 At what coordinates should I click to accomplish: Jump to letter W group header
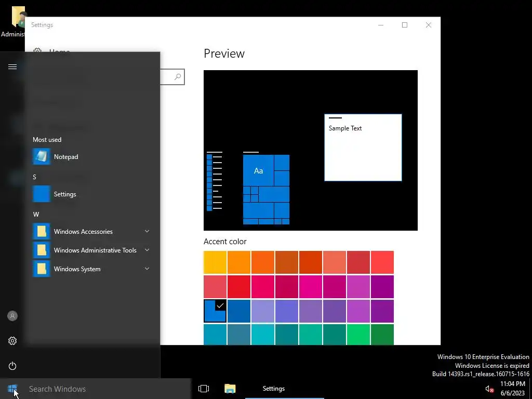pyautogui.click(x=36, y=215)
